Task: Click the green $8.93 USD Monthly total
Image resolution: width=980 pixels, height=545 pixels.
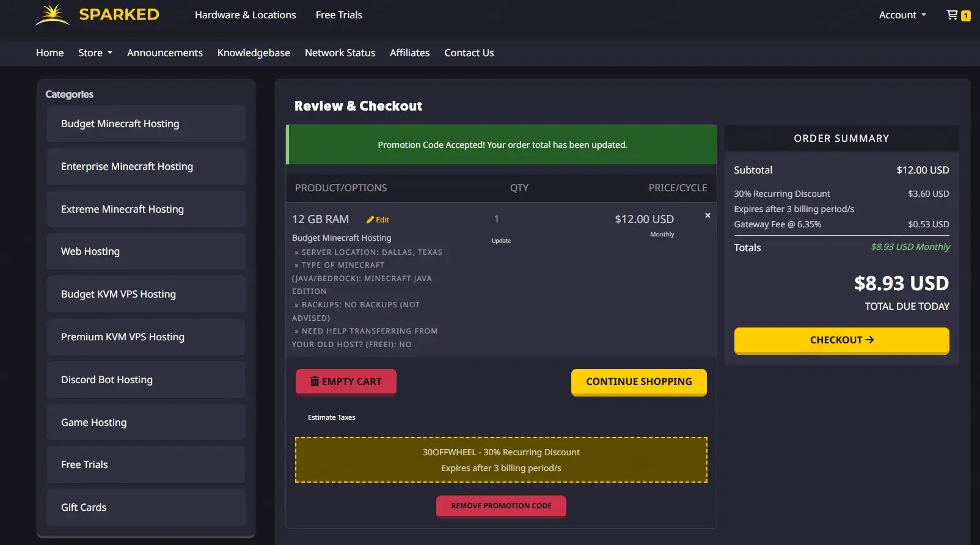Action: coord(910,247)
